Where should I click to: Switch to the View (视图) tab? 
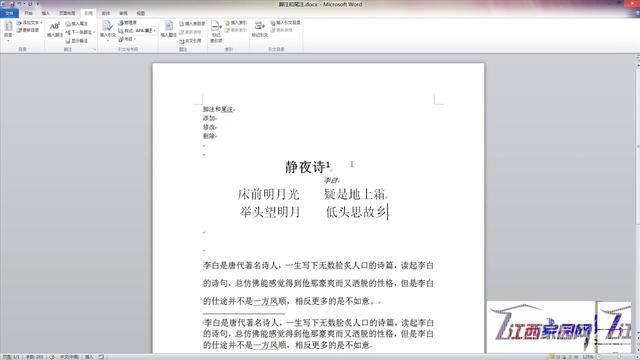coord(141,13)
